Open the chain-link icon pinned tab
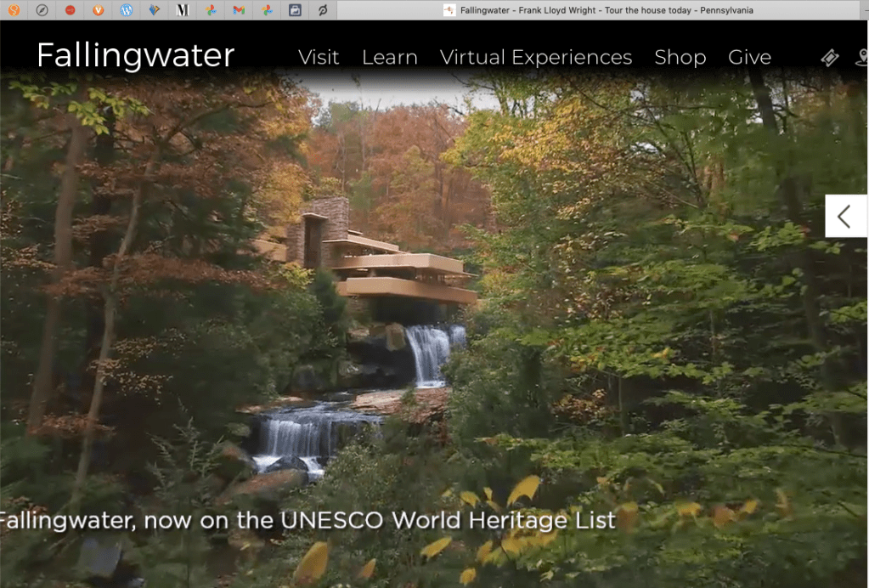869x588 pixels. tap(323, 10)
